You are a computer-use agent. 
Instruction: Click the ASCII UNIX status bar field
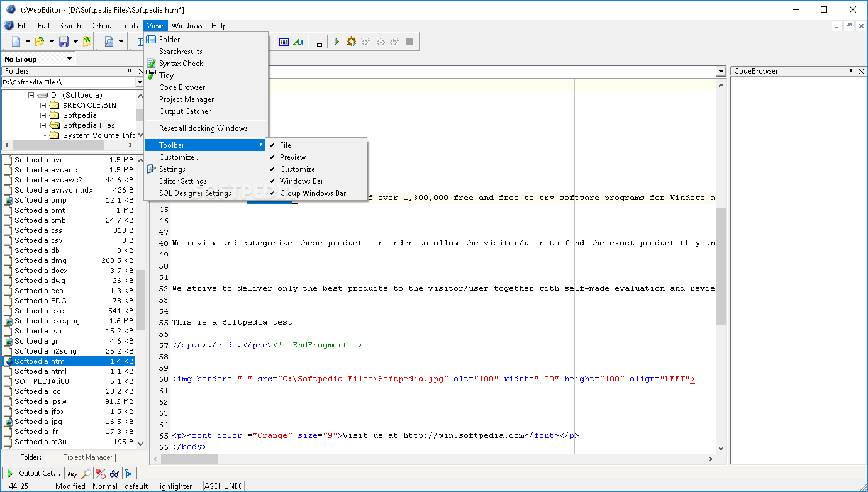(x=223, y=486)
